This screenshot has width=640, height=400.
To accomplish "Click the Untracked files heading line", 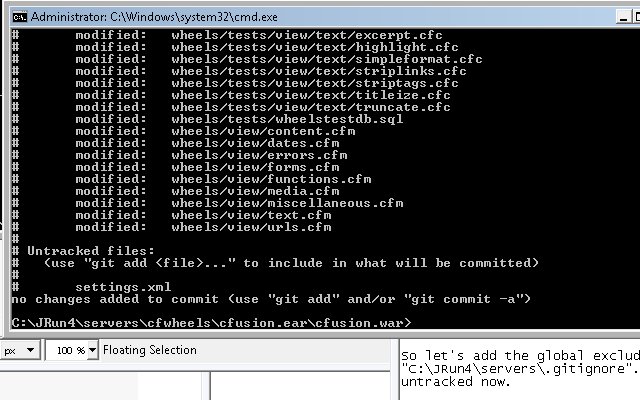I will tap(91, 251).
